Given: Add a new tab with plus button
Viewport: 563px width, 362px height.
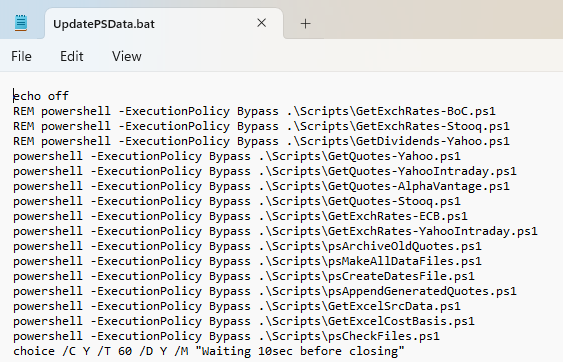Looking at the screenshot, I should point(305,24).
